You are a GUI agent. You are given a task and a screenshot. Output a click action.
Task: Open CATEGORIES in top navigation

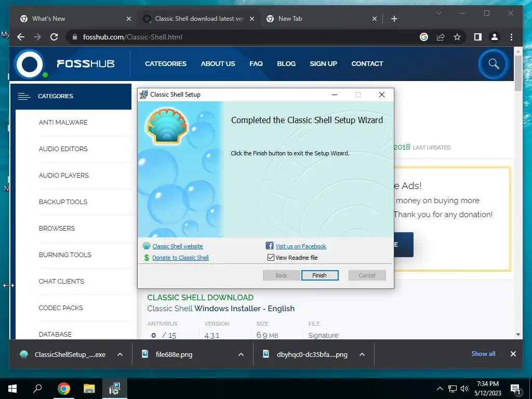tap(166, 64)
